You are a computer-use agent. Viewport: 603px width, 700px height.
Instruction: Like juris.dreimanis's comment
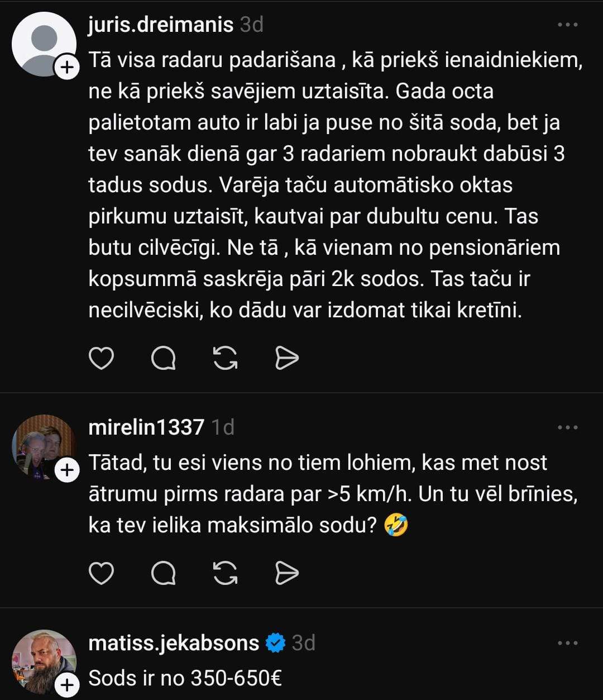(101, 358)
